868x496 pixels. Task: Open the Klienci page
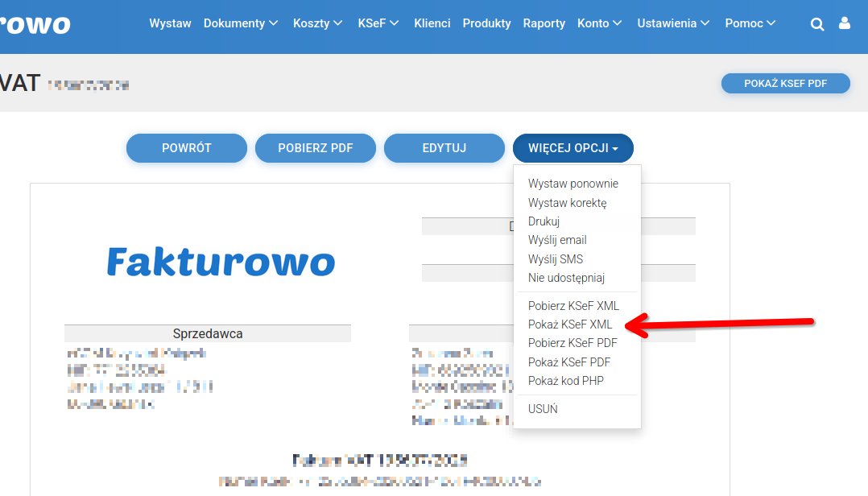pyautogui.click(x=432, y=23)
